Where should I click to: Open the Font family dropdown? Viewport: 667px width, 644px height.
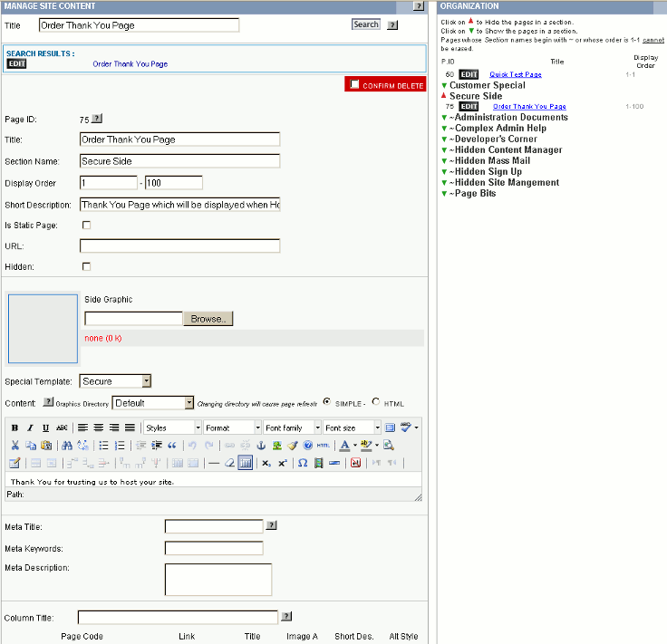coord(292,428)
